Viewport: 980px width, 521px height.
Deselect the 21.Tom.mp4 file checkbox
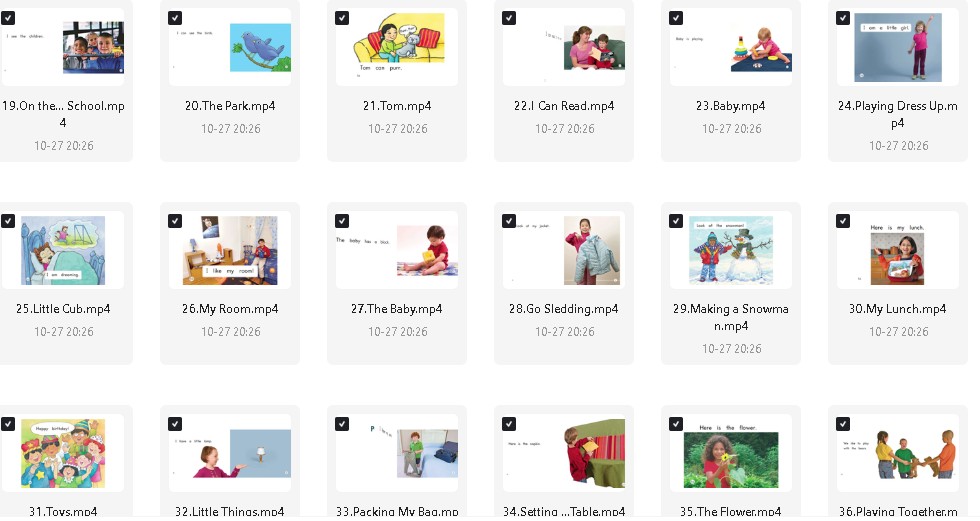pyautogui.click(x=342, y=18)
